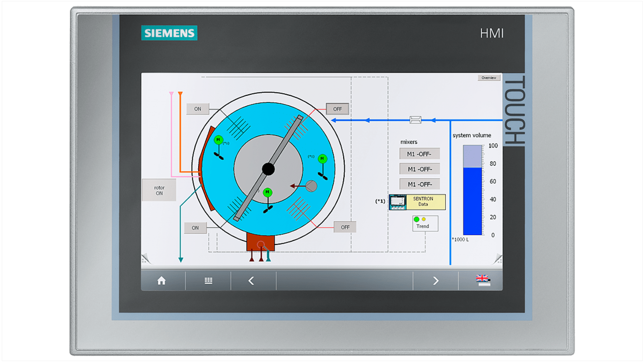The image size is (644, 362).
Task: Open the Trend view button
Action: coord(425,223)
